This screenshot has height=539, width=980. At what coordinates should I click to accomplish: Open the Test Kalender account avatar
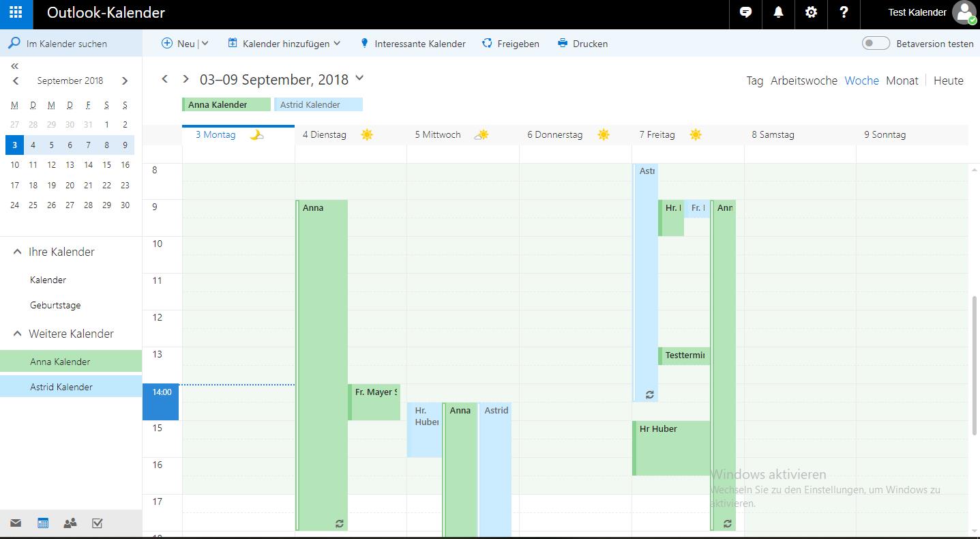964,12
